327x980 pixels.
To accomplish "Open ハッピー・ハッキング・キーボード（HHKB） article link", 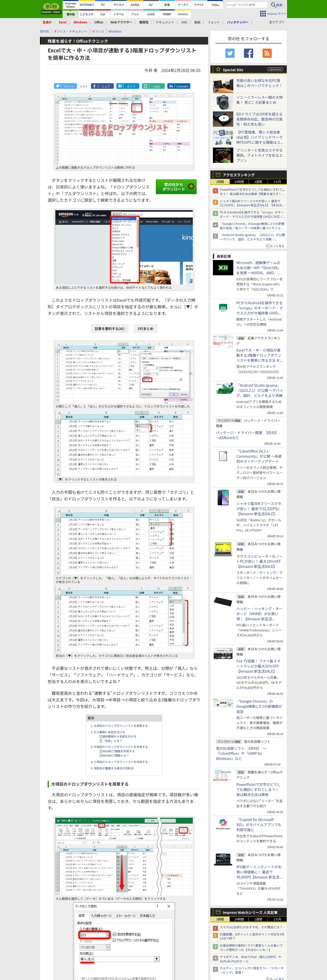I will (259, 614).
